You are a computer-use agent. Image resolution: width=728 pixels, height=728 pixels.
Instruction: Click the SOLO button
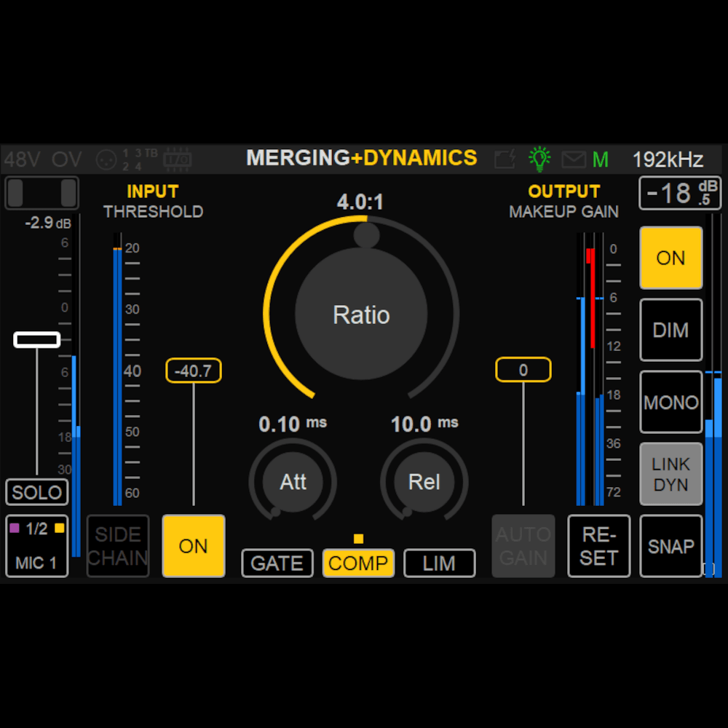tap(37, 492)
